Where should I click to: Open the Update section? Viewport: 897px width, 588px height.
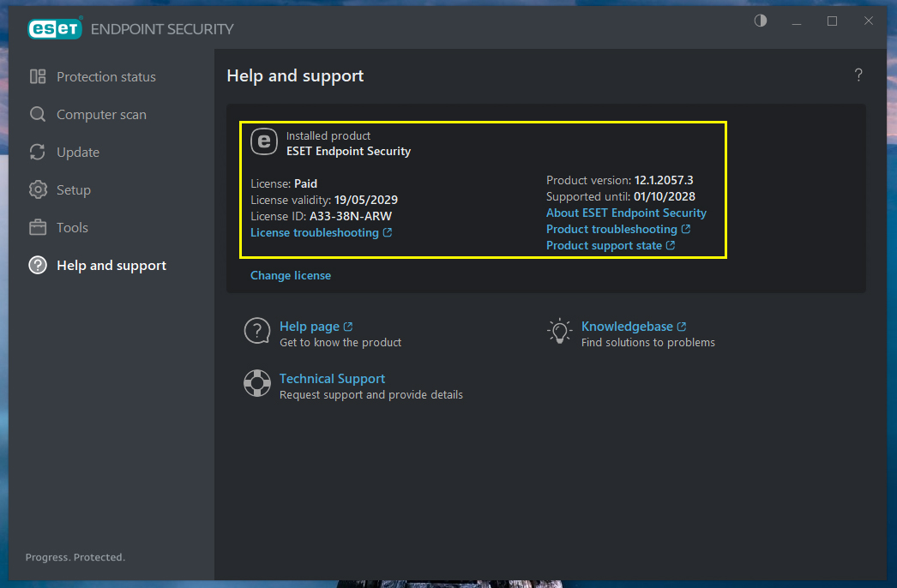coord(78,153)
